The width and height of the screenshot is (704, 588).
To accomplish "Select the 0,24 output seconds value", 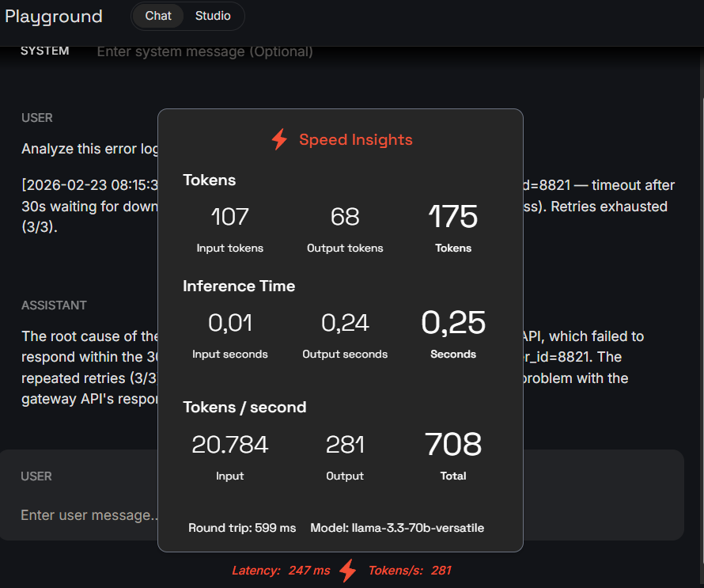I will 345,323.
